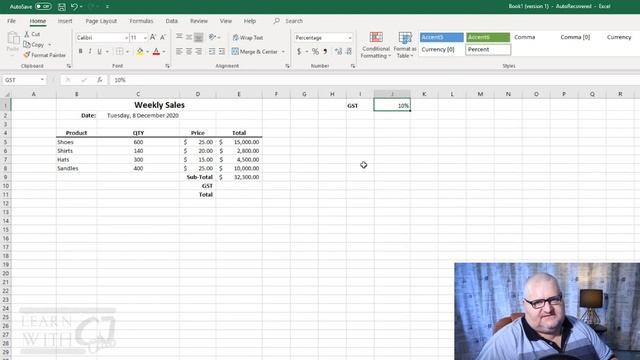Open the Percentage number format dropdown
This screenshot has width=640, height=360.
click(x=350, y=38)
